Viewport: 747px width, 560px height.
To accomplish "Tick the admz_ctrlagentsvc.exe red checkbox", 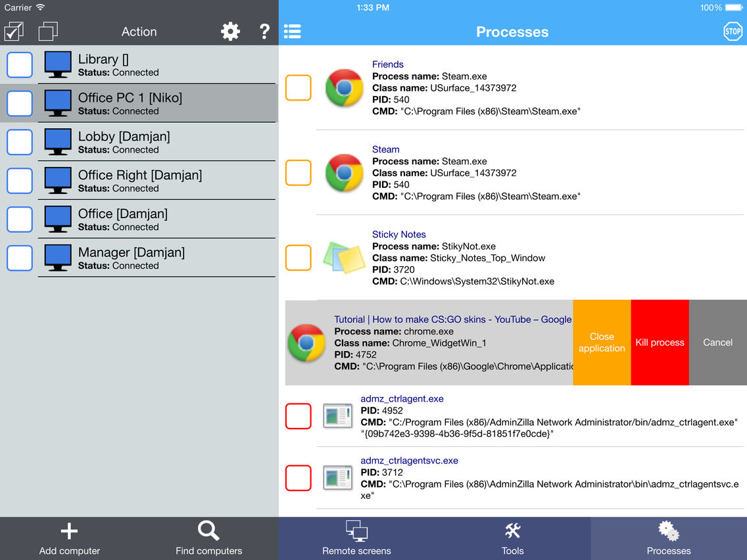I will (x=299, y=478).
